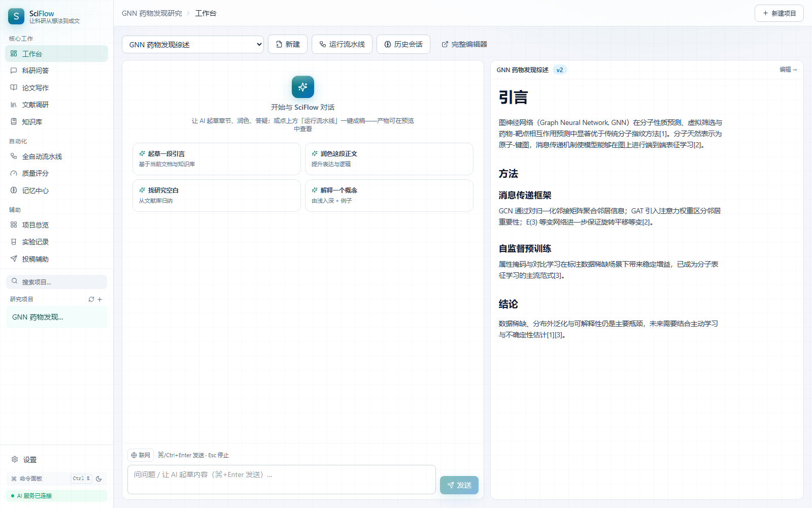This screenshot has height=508, width=812.
Task: Click the 论文写作 book icon
Action: click(x=14, y=87)
